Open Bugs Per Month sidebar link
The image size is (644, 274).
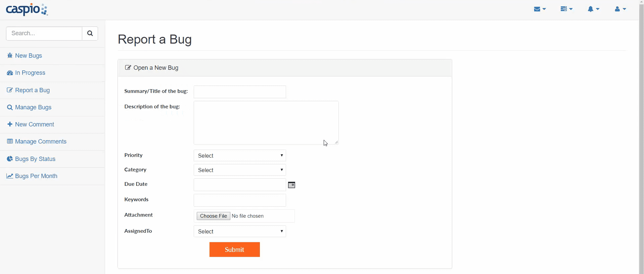click(36, 176)
